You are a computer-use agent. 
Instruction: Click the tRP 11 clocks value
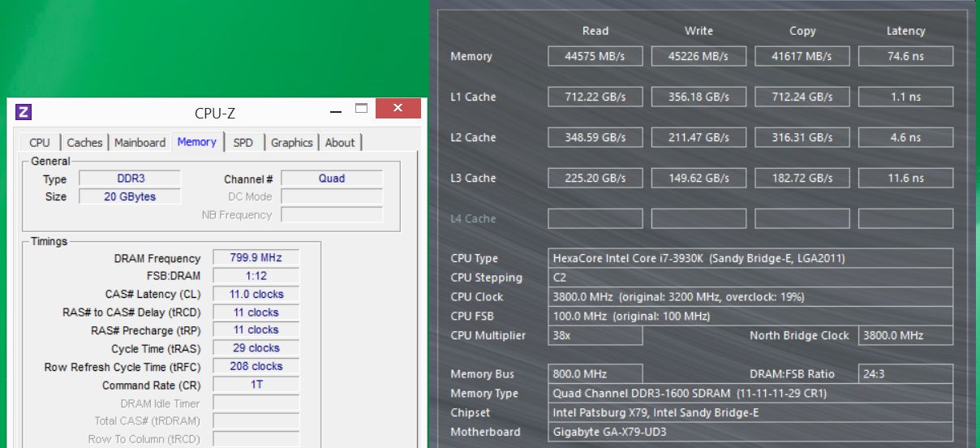[256, 330]
